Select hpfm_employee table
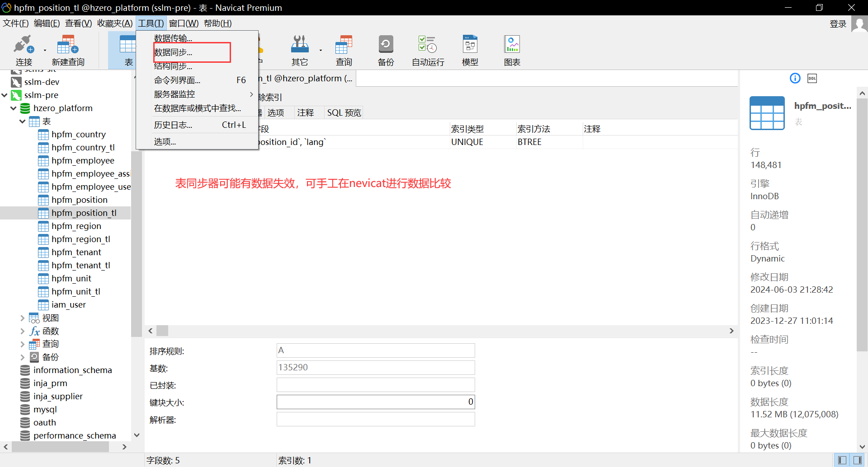Screen dimensions: 868x467 click(x=83, y=160)
